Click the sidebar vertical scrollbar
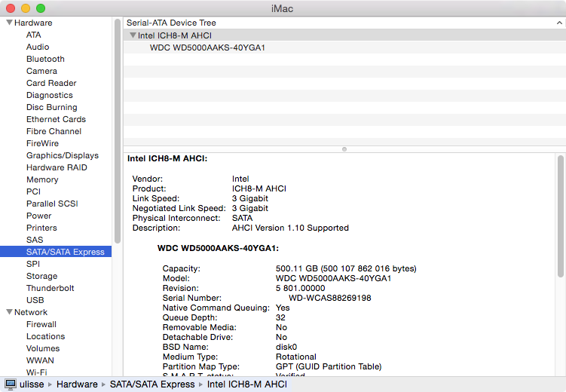The image size is (566, 392). point(118,131)
